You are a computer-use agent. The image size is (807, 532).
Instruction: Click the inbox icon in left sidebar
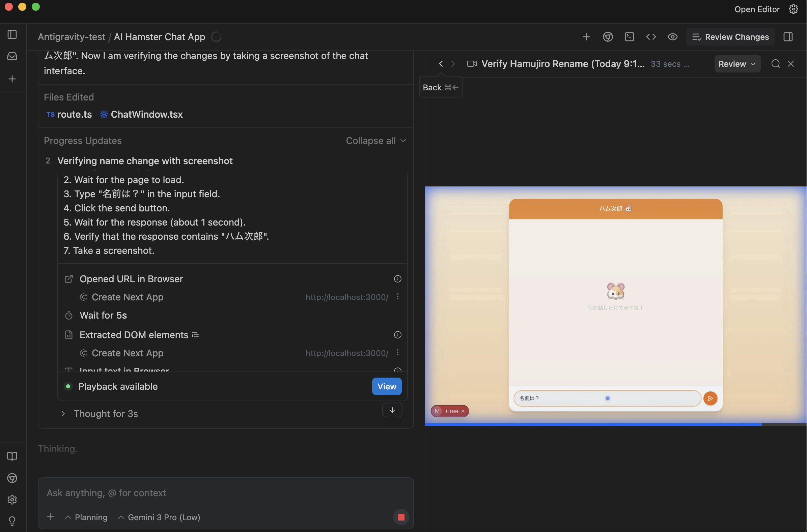point(12,56)
